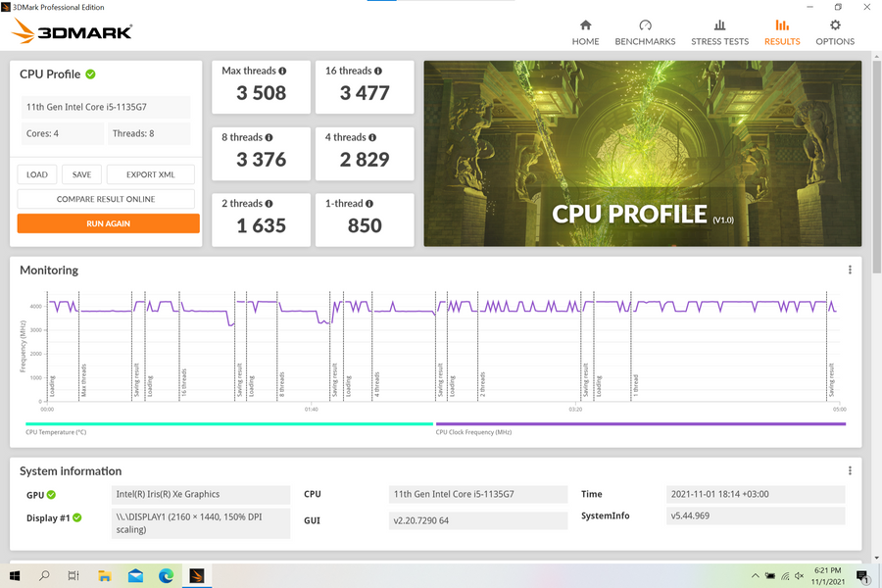The height and width of the screenshot is (588, 882).
Task: Click the CPU Profile preview image
Action: point(642,154)
